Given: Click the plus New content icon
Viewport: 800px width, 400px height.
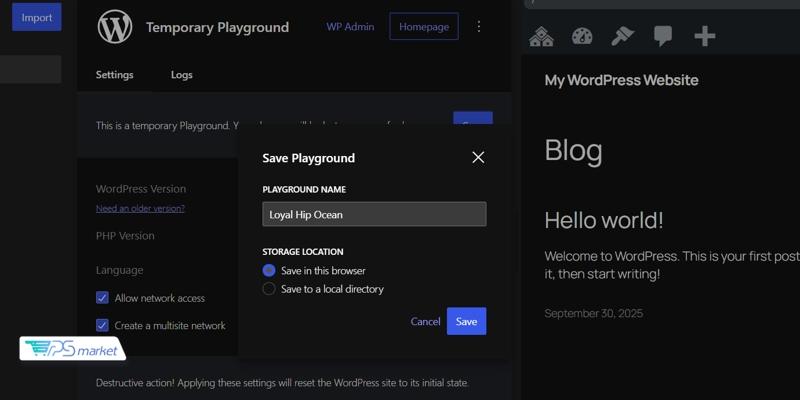Looking at the screenshot, I should [705, 37].
